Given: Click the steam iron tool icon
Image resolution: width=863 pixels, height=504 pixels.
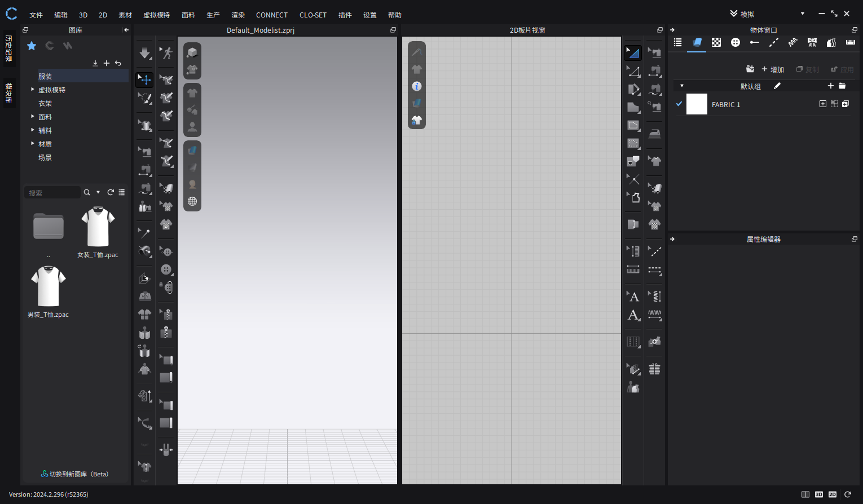Looking at the screenshot, I should click(654, 134).
